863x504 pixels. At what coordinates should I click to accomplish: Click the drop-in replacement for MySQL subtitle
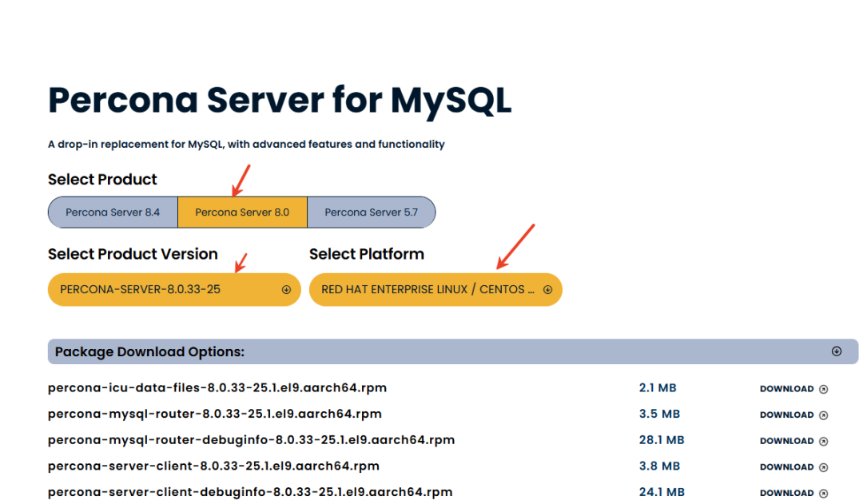246,144
